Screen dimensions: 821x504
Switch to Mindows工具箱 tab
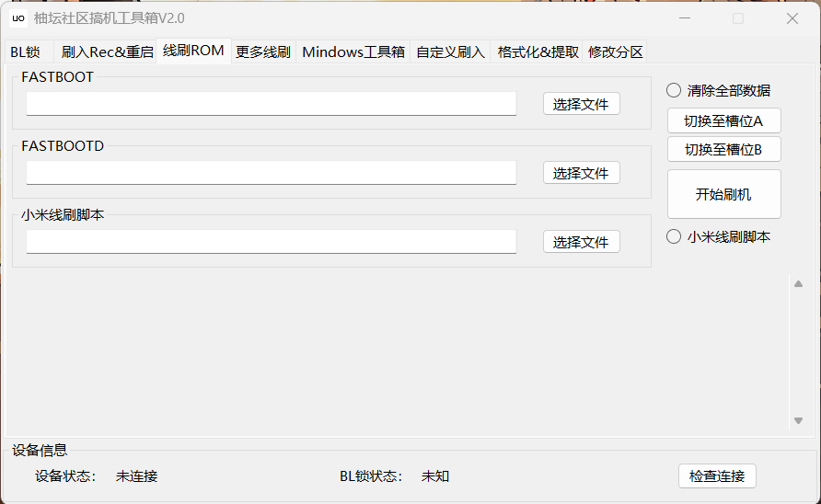353,52
